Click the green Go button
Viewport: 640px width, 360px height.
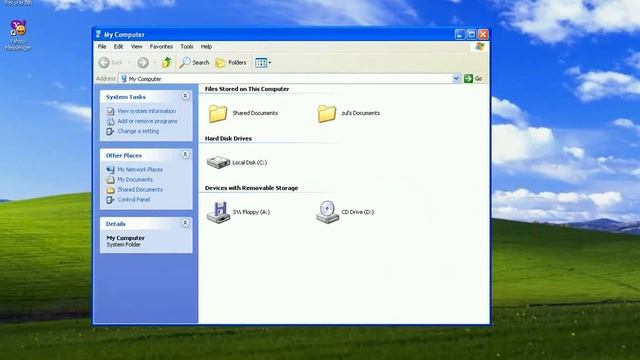tap(473, 78)
